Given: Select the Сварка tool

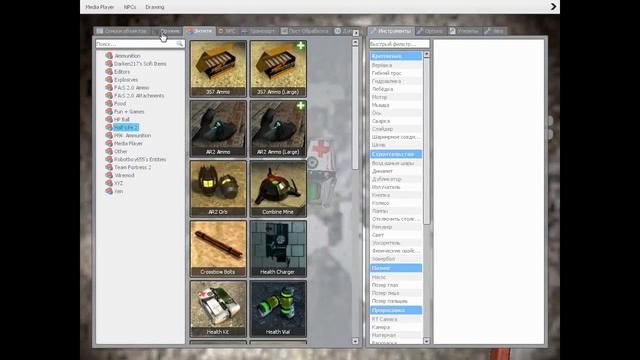Looking at the screenshot, I should click(x=396, y=121).
